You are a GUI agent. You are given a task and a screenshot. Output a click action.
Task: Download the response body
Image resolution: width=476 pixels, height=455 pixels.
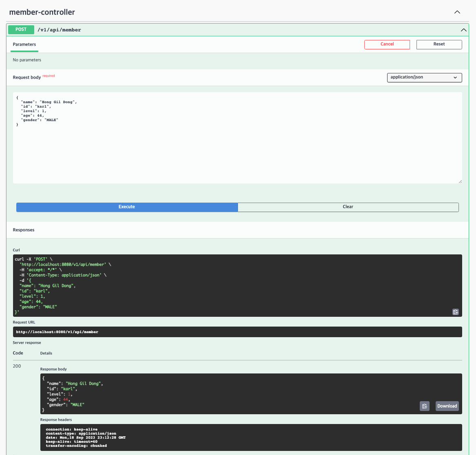click(x=447, y=406)
